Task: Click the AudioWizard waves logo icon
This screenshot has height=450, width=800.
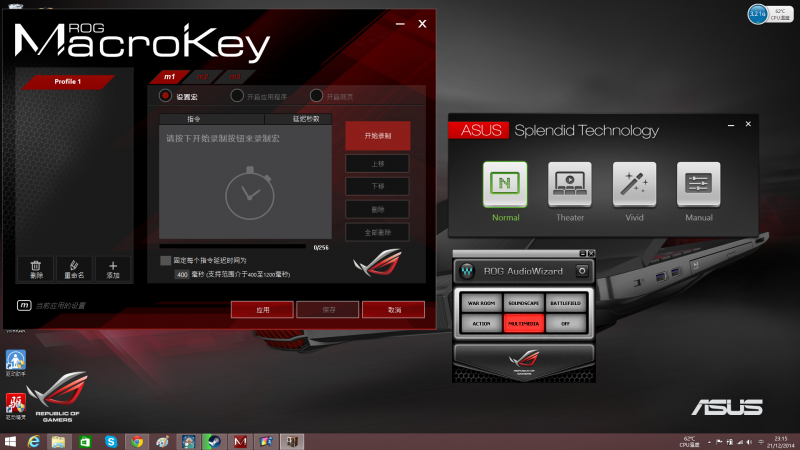Action: click(x=467, y=271)
